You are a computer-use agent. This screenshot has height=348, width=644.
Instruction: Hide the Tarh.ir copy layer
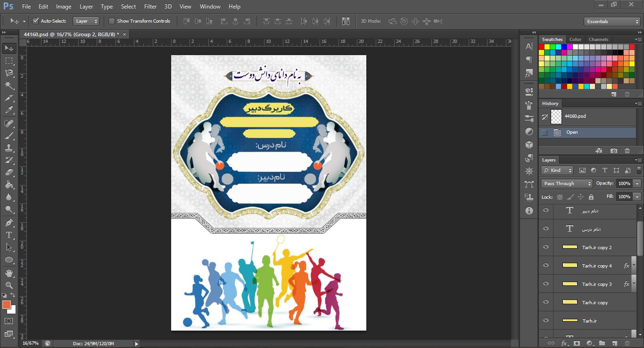[x=546, y=302]
